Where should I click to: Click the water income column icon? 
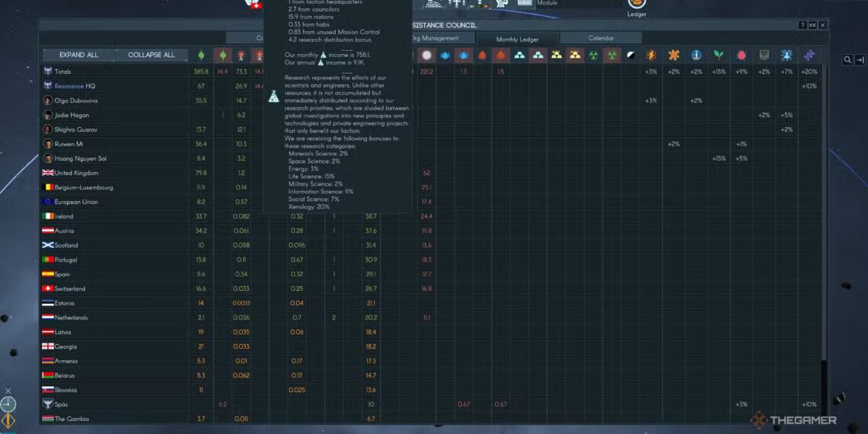[x=445, y=55]
